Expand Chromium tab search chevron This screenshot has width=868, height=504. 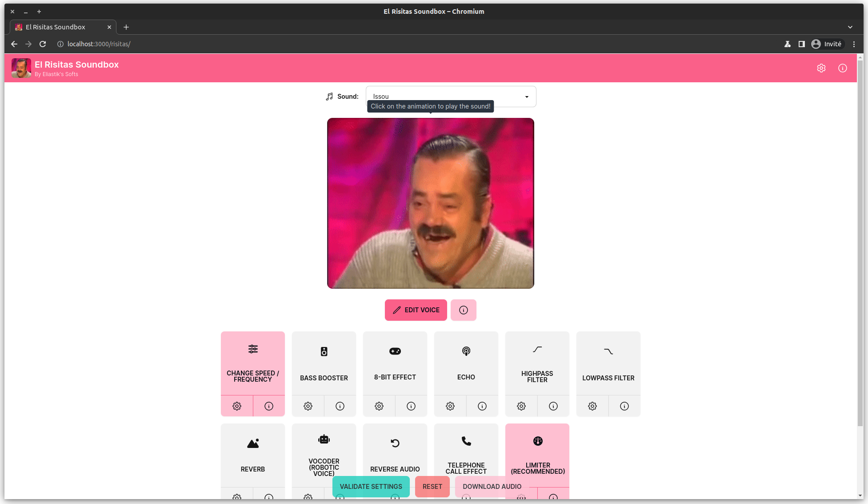(850, 27)
